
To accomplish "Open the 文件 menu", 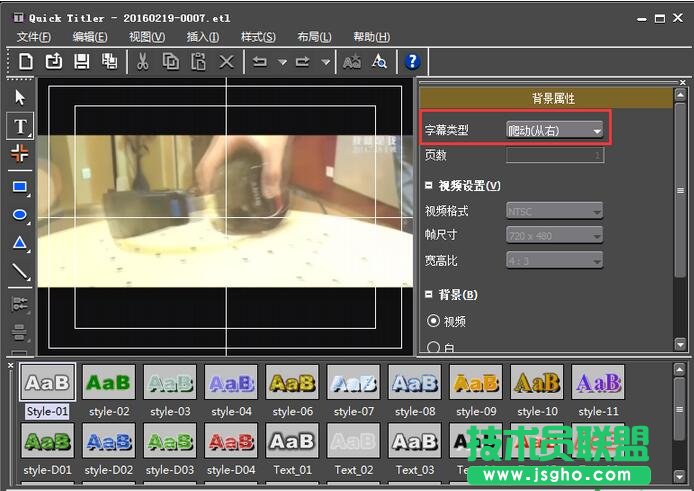I will 34,37.
